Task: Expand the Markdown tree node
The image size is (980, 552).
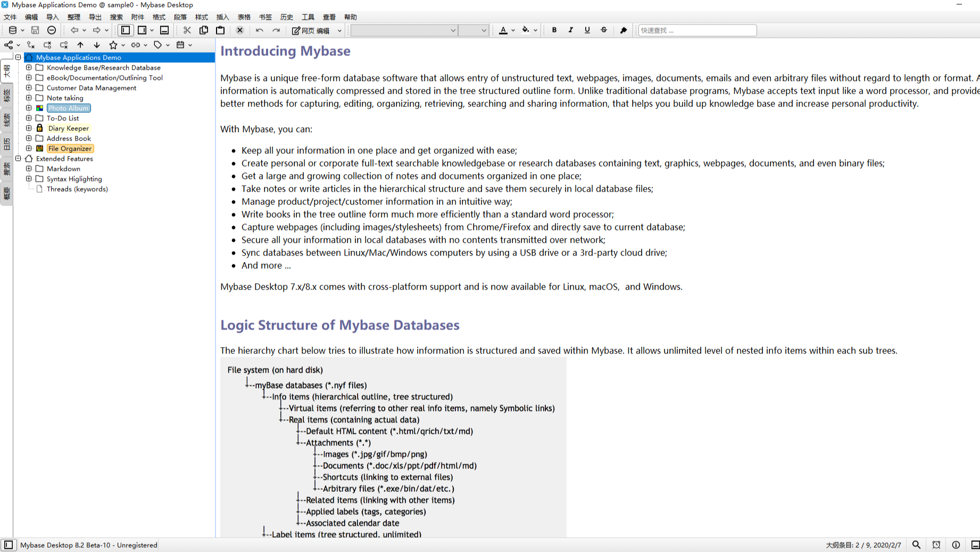Action: [x=29, y=169]
